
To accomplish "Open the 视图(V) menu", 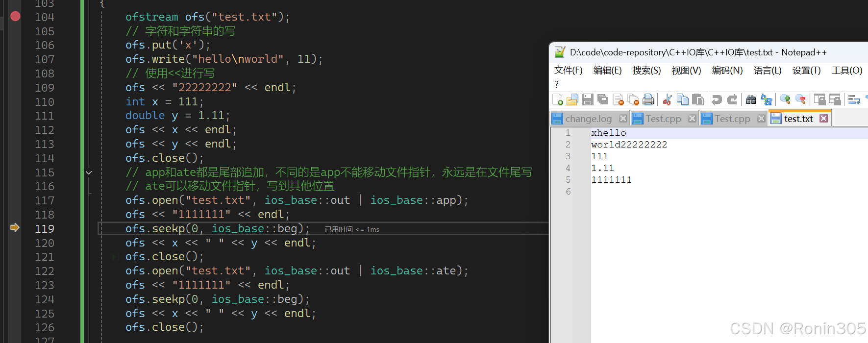I will click(686, 71).
